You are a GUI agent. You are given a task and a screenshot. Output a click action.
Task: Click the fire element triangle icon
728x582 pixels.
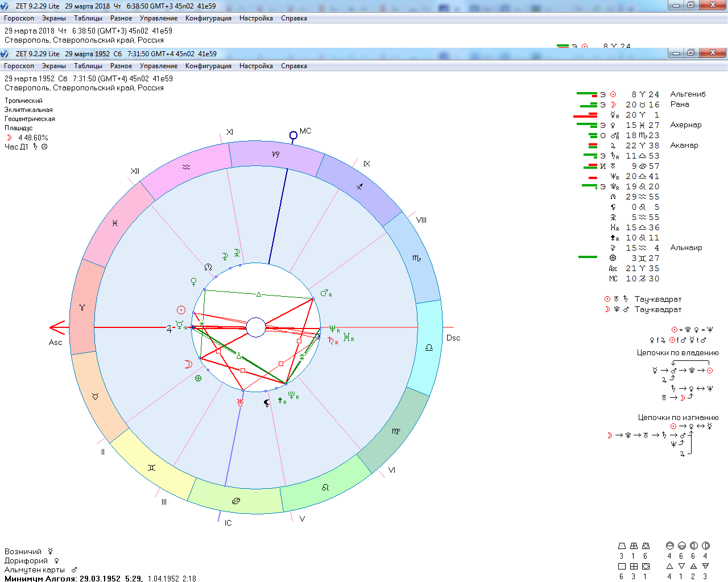(669, 566)
